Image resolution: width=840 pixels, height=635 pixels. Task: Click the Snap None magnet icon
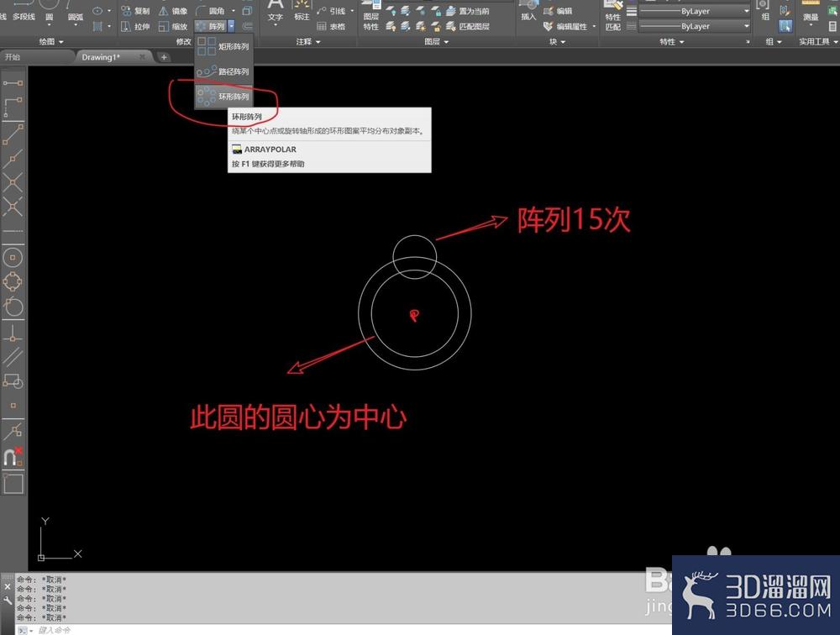(13, 457)
